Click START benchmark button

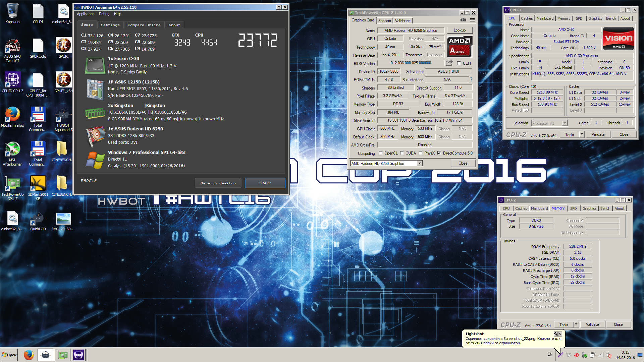click(x=265, y=183)
